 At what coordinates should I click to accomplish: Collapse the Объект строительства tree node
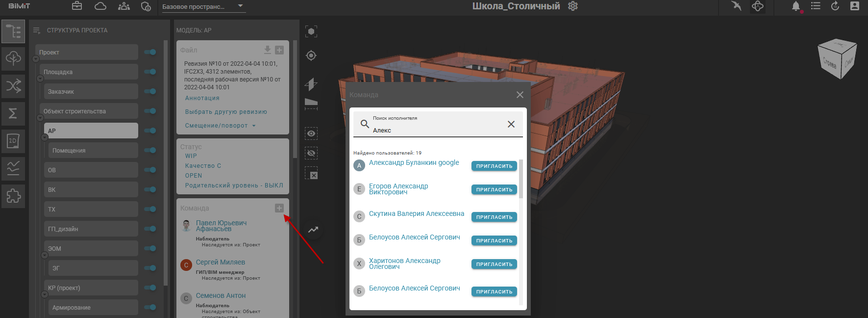40,118
